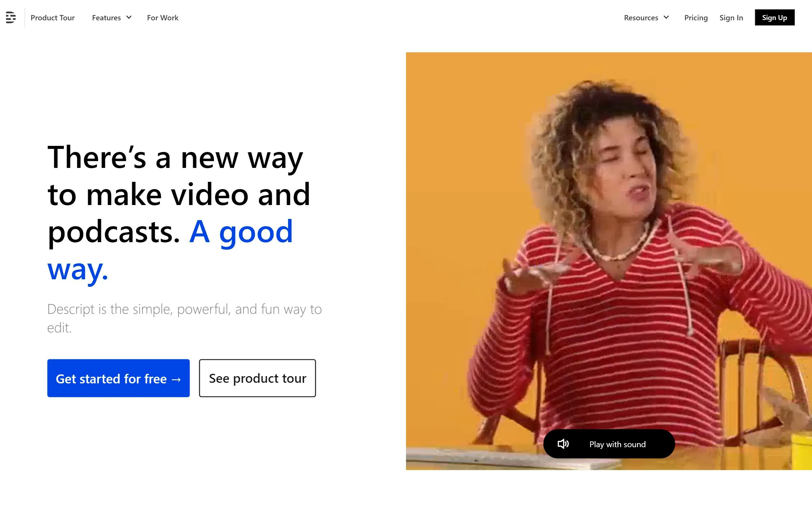Screen dimensions: 812x522
Task: Open the Resources menu
Action: click(x=647, y=18)
